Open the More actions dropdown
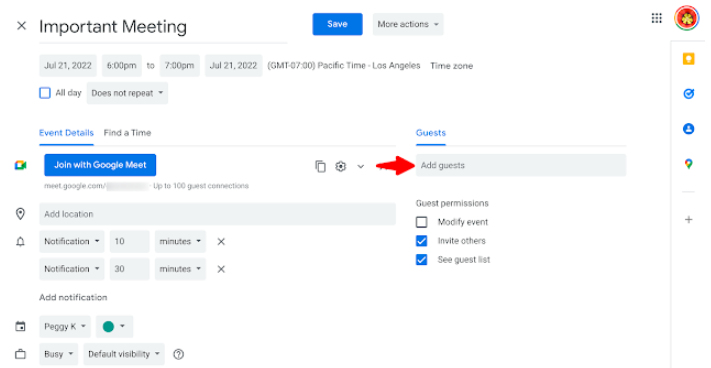This screenshot has height=368, width=711. 408,24
